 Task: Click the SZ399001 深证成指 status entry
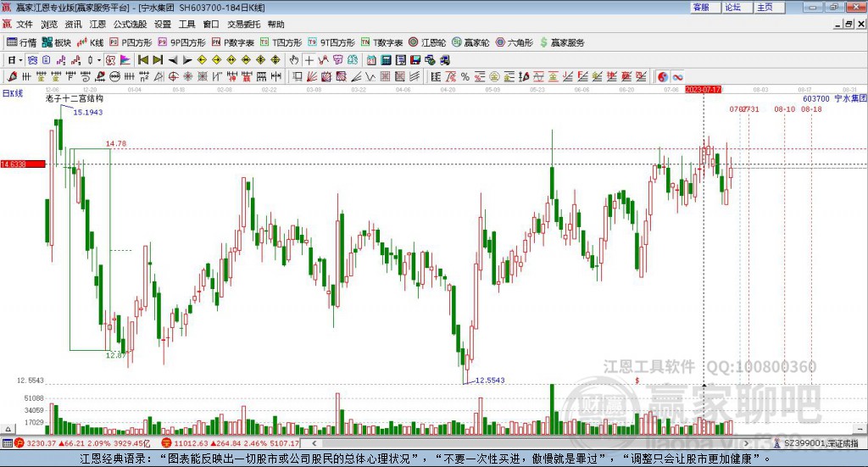point(817,443)
